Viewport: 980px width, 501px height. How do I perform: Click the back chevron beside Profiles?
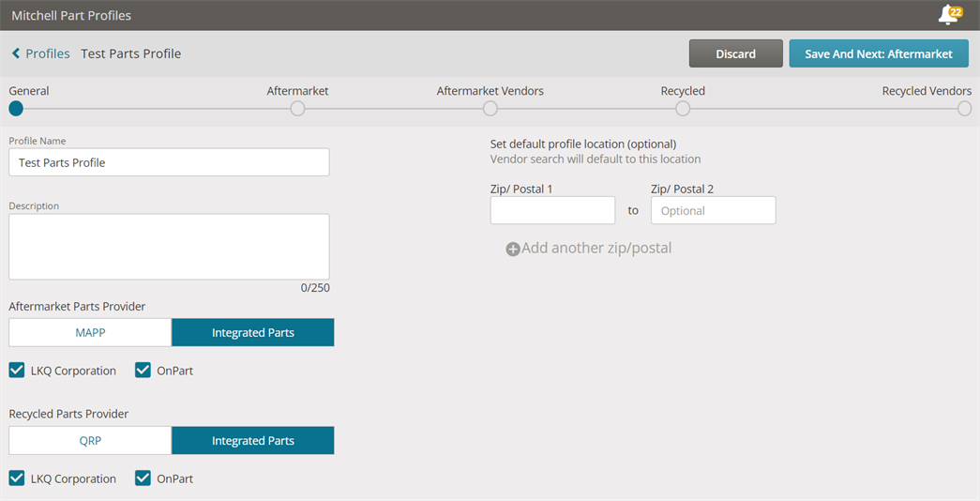pos(16,53)
